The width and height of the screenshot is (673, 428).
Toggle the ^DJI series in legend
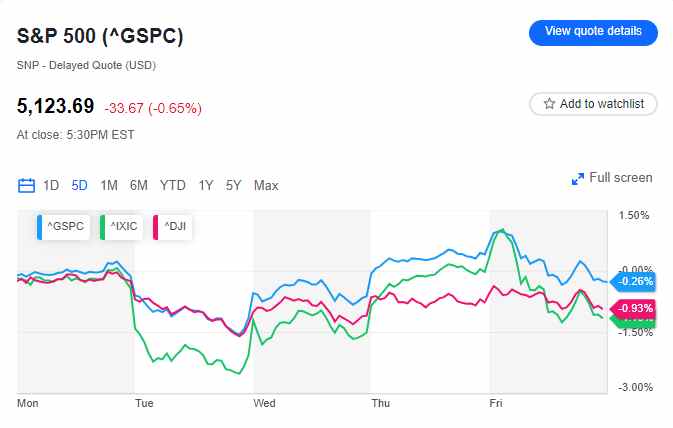point(172,228)
